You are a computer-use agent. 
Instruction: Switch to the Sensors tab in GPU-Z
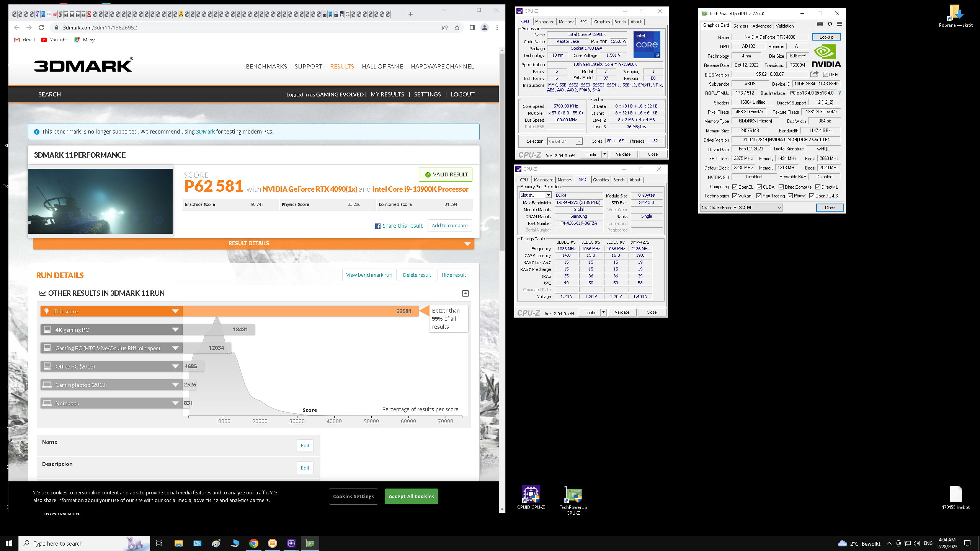(x=740, y=26)
